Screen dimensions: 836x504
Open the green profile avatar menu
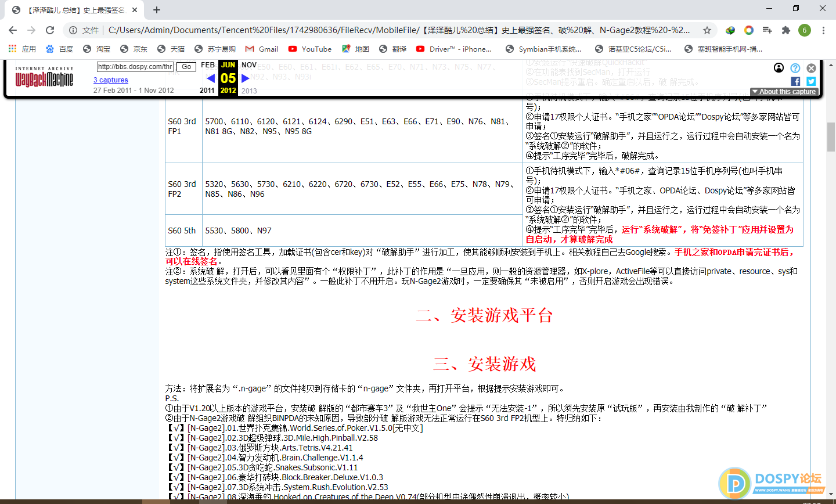(x=805, y=30)
